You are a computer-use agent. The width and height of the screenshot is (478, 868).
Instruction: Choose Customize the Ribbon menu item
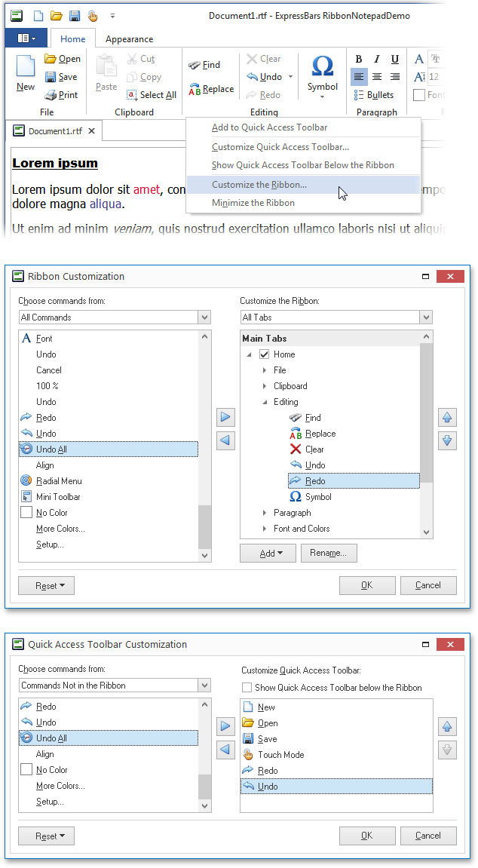tap(303, 185)
